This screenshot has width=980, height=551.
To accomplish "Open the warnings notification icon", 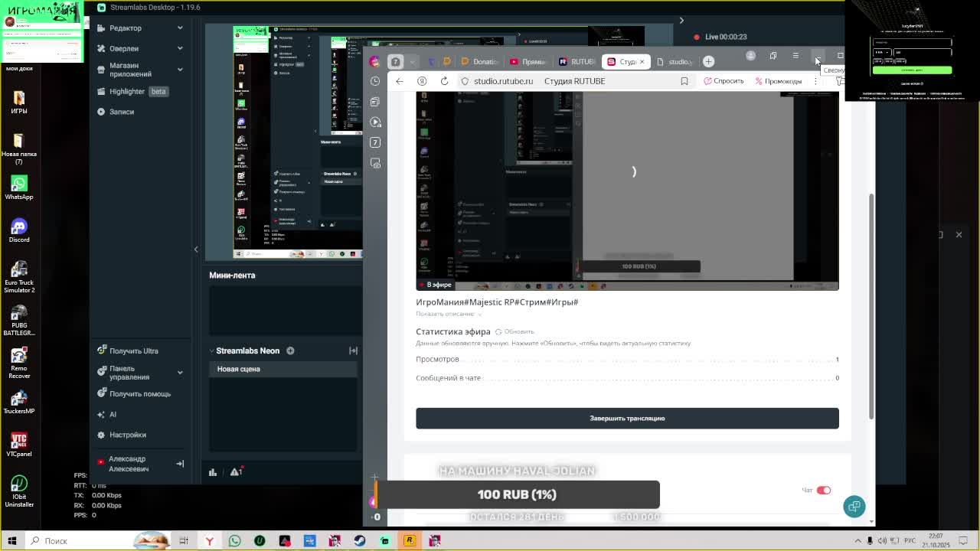I will 236,471.
